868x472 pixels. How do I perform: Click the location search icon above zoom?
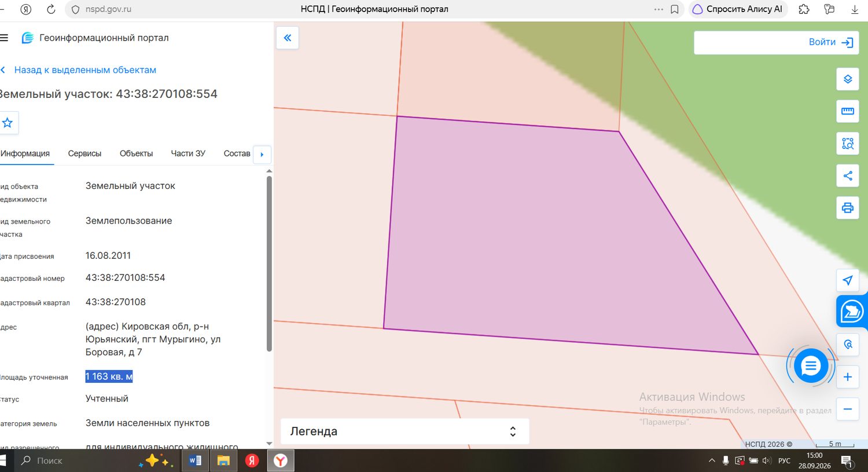click(848, 345)
